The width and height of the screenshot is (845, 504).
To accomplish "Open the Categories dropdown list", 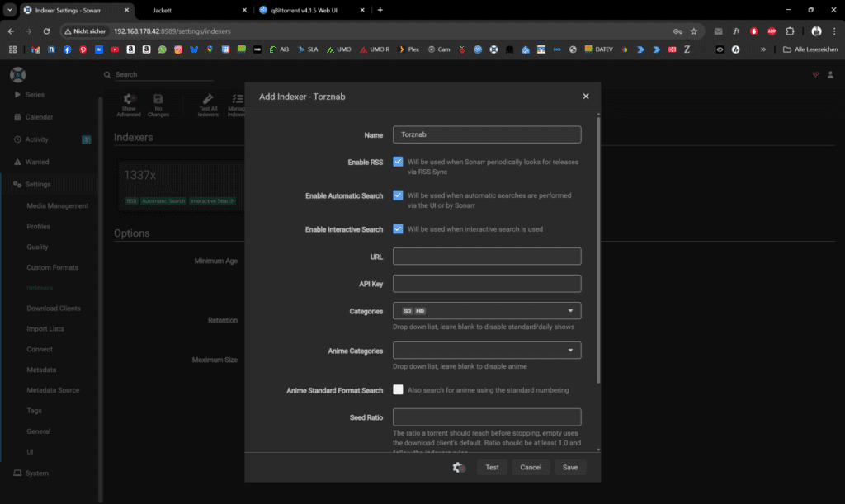I will [487, 311].
